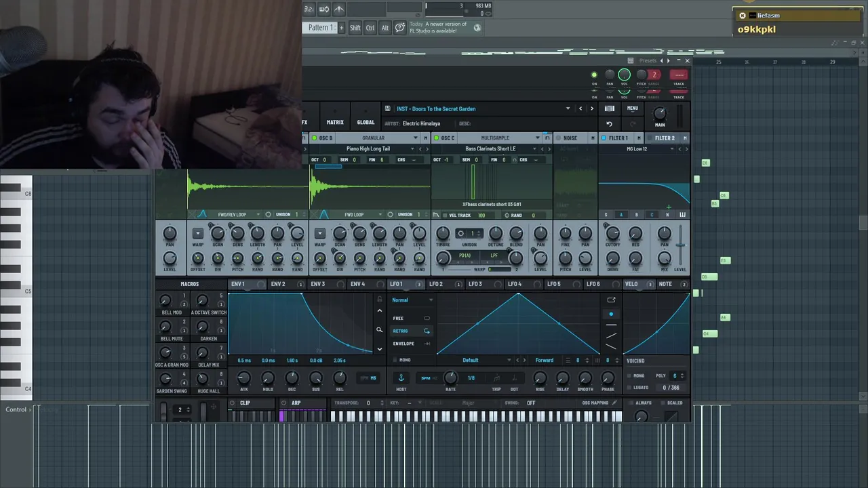
Task: Toggle the ARP power button
Action: coord(284,403)
